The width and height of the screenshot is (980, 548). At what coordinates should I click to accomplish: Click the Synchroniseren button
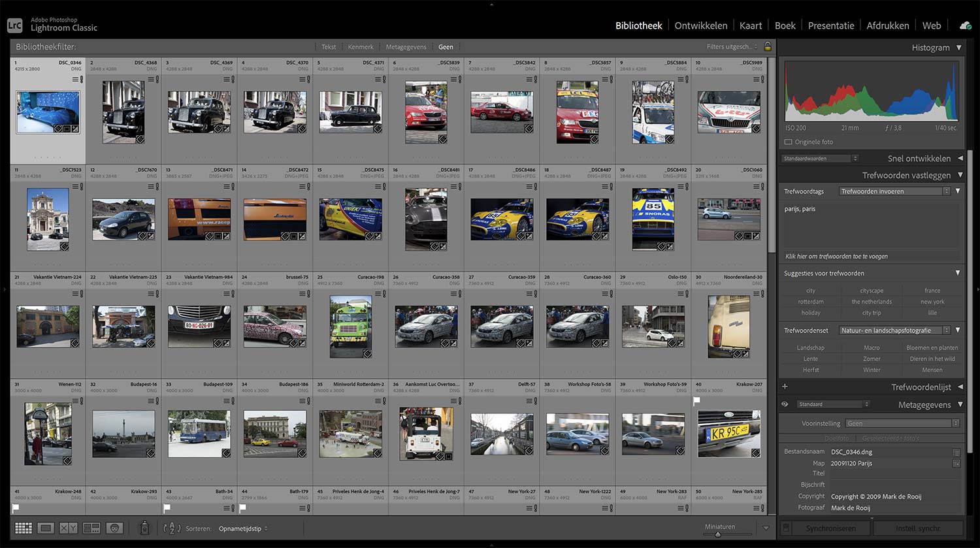coord(830,528)
